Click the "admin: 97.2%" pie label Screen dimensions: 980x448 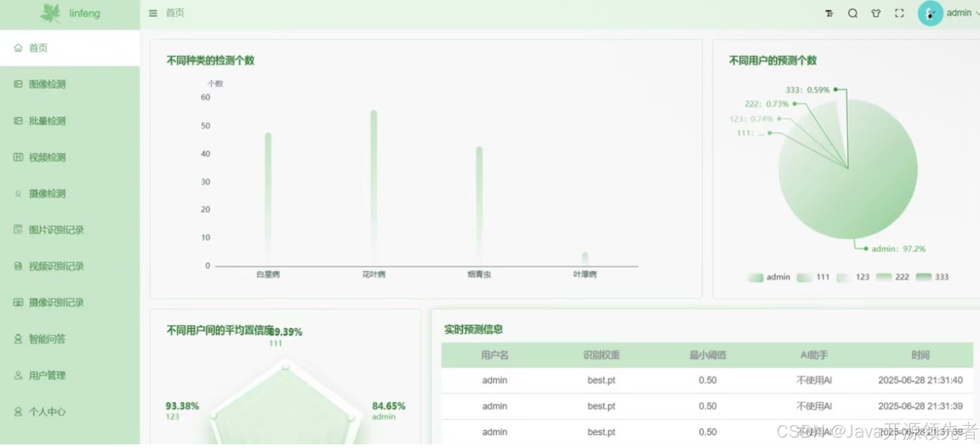pyautogui.click(x=899, y=249)
